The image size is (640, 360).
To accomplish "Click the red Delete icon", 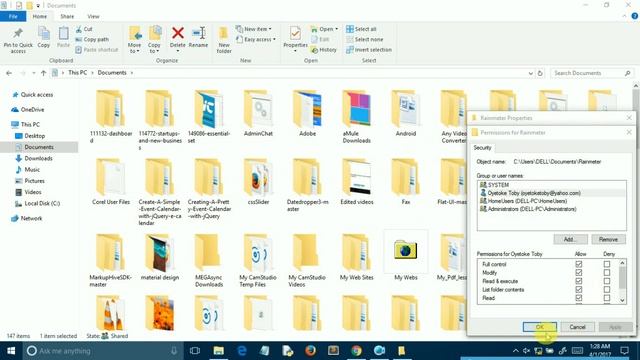I will (178, 33).
